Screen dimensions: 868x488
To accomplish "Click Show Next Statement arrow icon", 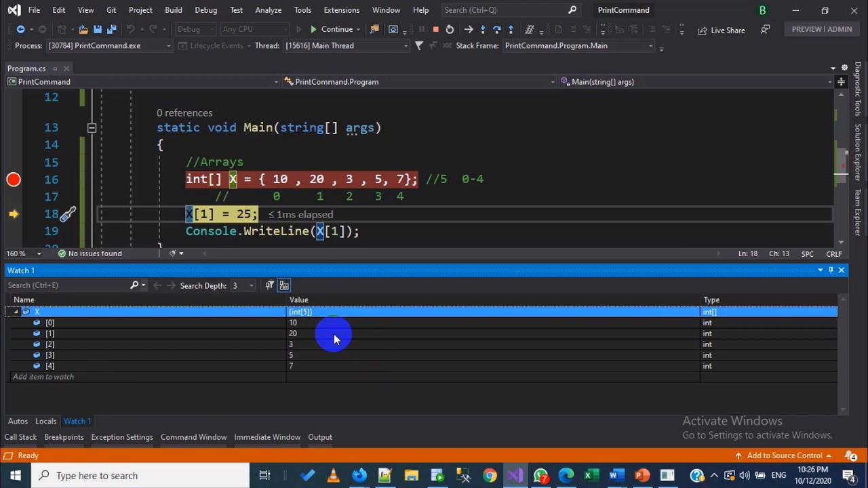I will tap(469, 29).
